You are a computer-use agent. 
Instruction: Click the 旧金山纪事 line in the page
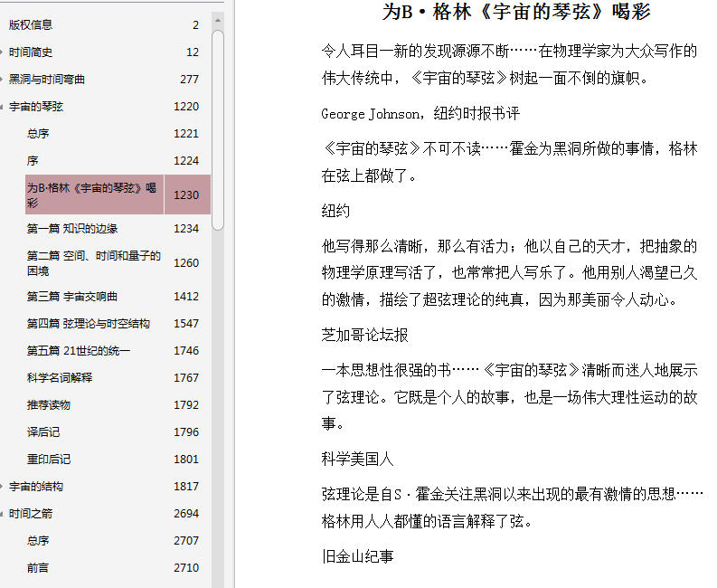pos(357,557)
